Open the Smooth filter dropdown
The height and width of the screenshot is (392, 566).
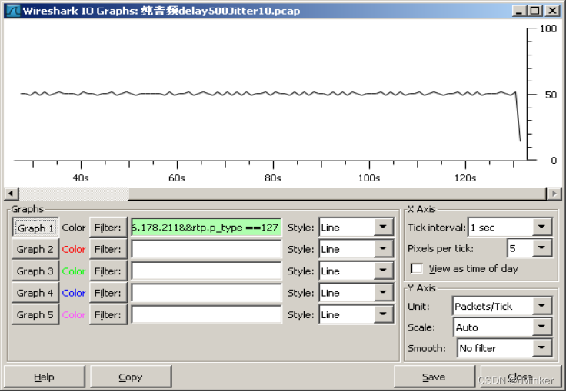point(504,348)
